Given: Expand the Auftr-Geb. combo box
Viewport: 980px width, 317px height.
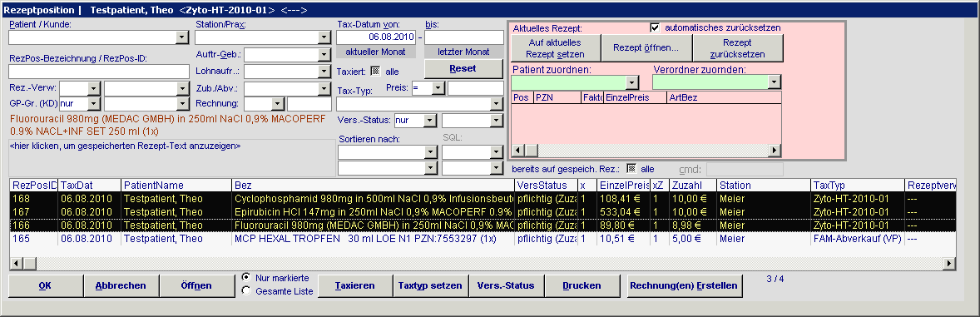Looking at the screenshot, I should coord(324,55).
